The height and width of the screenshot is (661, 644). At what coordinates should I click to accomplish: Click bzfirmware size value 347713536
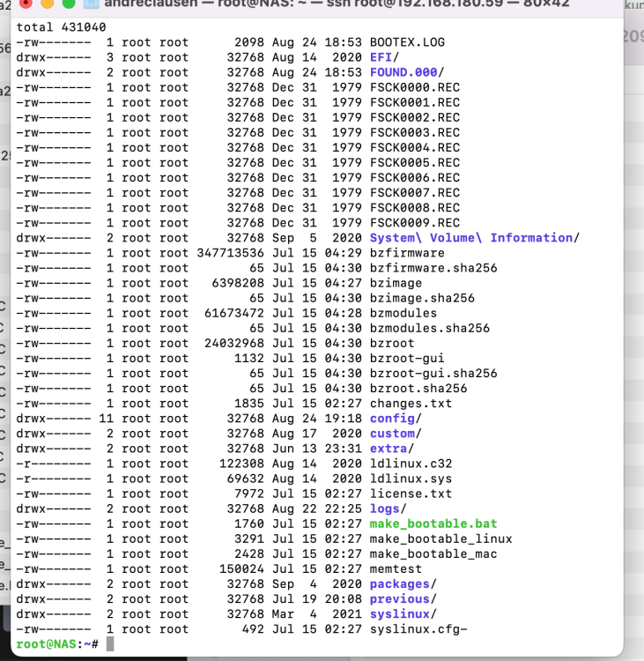230,253
